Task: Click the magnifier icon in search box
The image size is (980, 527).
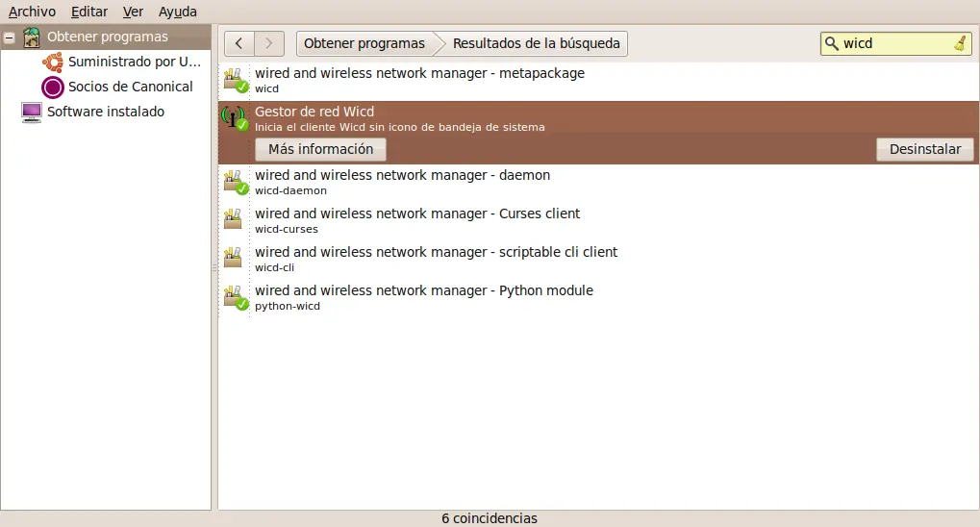Action: coord(831,43)
